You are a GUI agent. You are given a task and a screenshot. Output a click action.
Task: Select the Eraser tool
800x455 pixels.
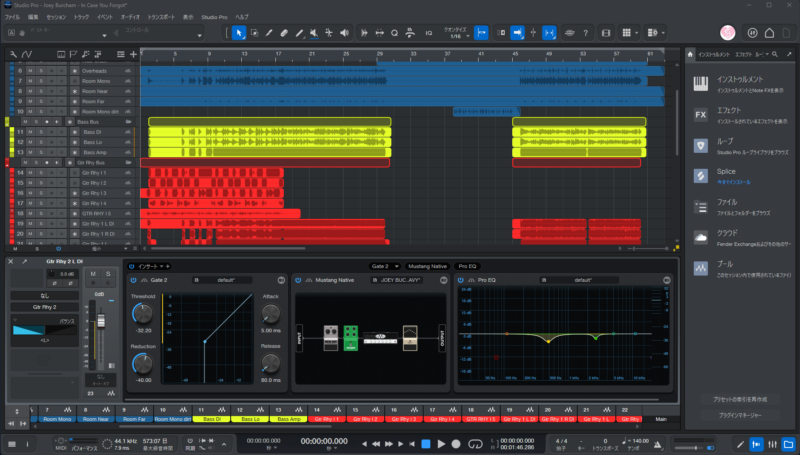(284, 33)
